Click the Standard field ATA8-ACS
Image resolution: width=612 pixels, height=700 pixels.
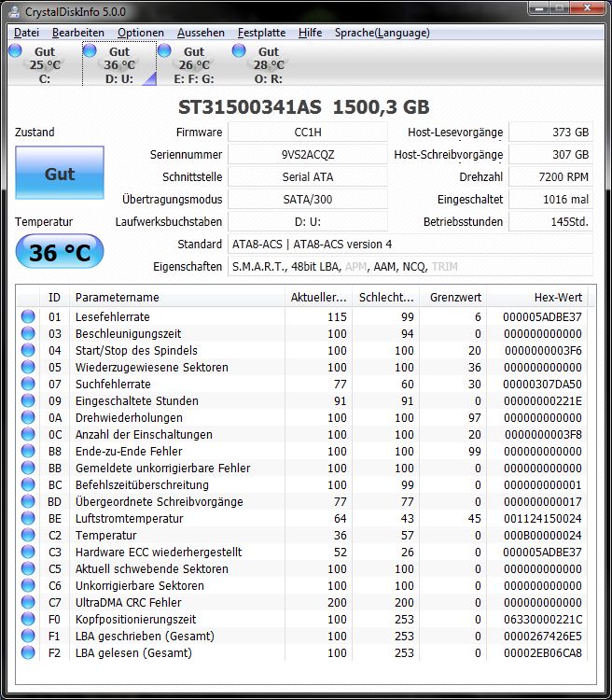[x=410, y=245]
